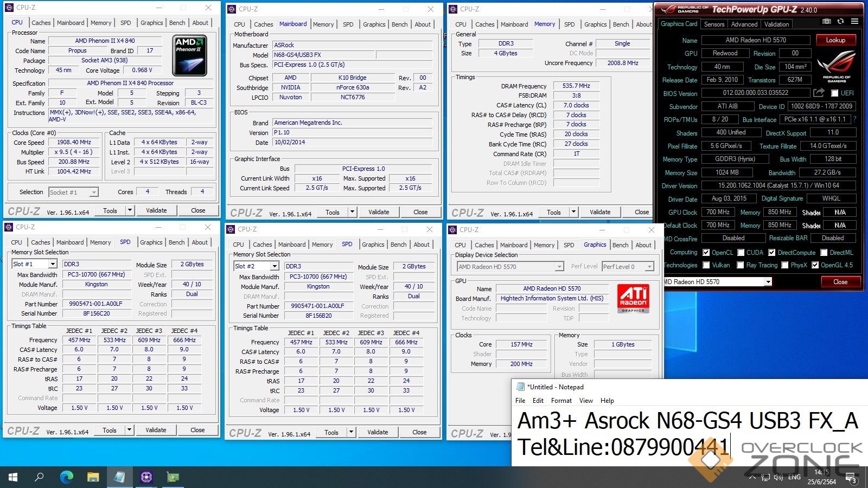Click the BIOS export share icon
The height and width of the screenshot is (488, 868).
[819, 93]
